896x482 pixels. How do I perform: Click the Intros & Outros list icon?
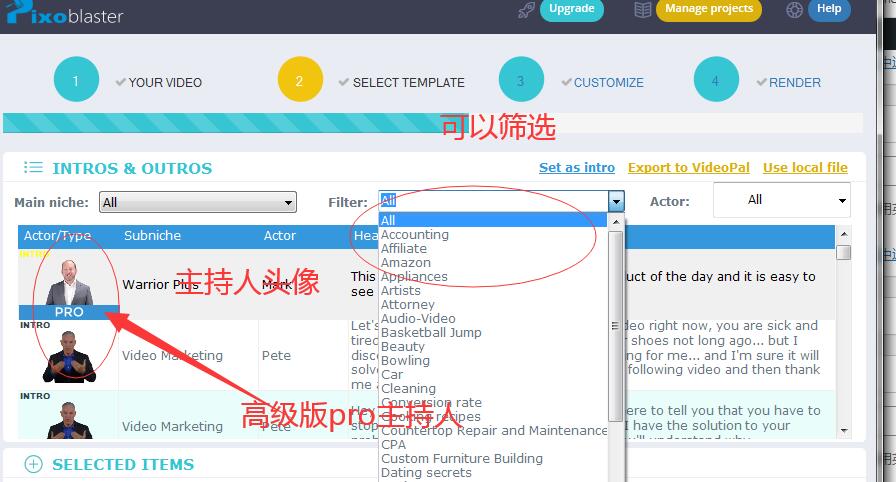(x=33, y=168)
